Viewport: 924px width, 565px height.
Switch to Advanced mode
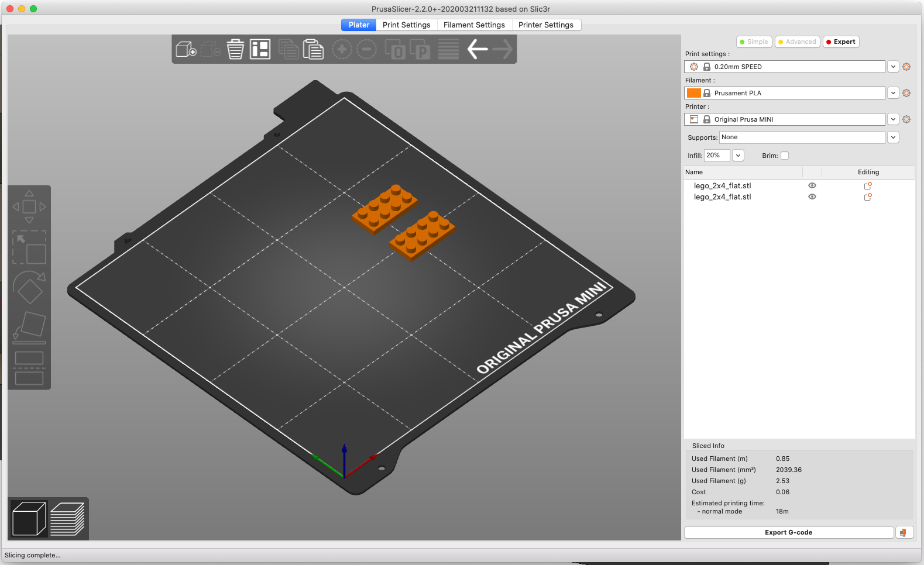(x=797, y=42)
